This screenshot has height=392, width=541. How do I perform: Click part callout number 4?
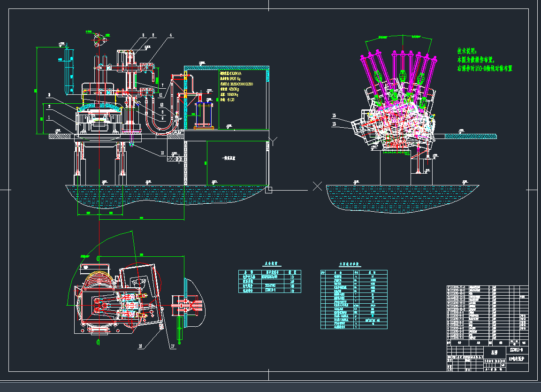point(170,35)
